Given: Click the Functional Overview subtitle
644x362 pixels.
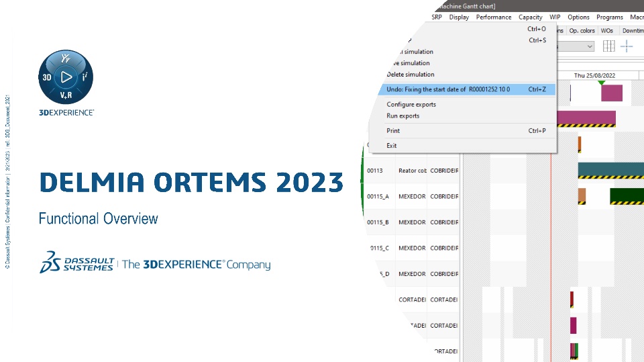Looking at the screenshot, I should [x=98, y=218].
